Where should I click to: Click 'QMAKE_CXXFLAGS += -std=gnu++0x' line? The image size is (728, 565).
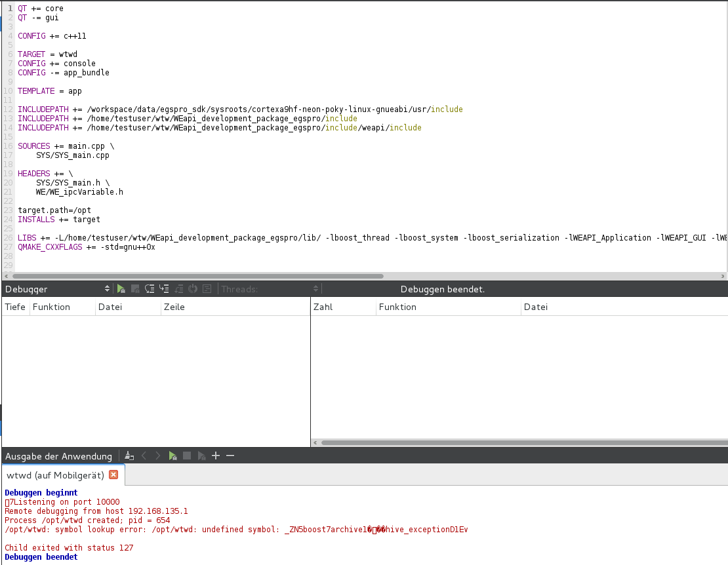(x=87, y=247)
